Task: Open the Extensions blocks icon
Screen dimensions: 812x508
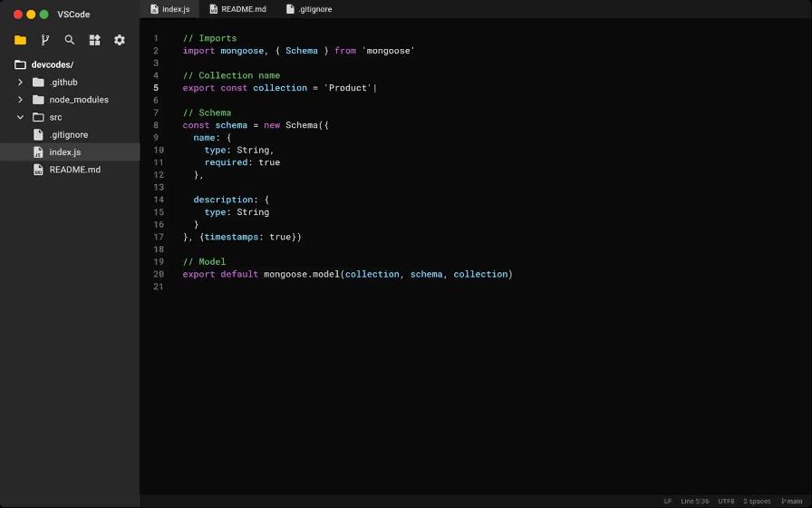Action: coord(95,40)
